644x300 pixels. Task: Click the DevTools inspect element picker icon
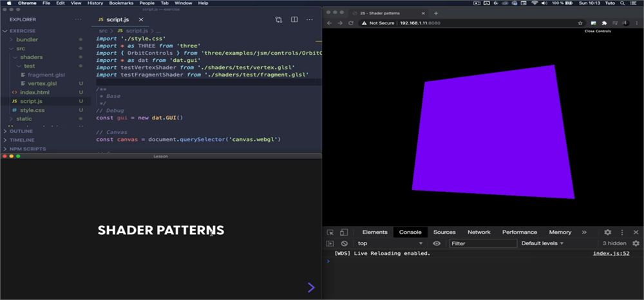coord(330,232)
